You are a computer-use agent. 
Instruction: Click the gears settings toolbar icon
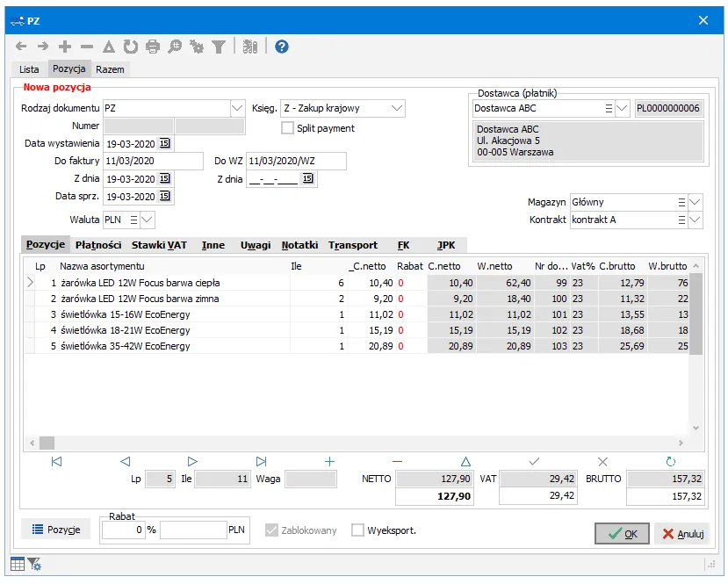click(197, 47)
